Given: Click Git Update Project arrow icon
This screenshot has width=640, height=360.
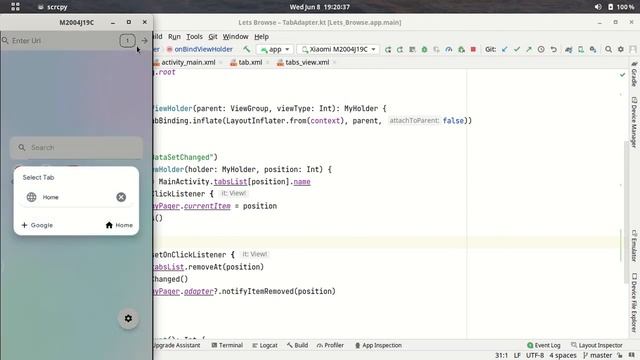Looking at the screenshot, I should tap(504, 49).
